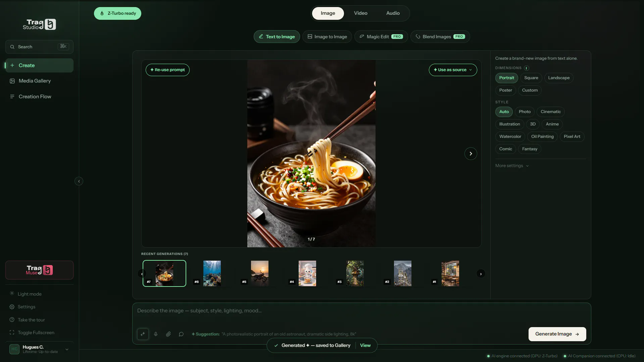Focus the Search field
This screenshot has height=362, width=644.
click(x=39, y=47)
